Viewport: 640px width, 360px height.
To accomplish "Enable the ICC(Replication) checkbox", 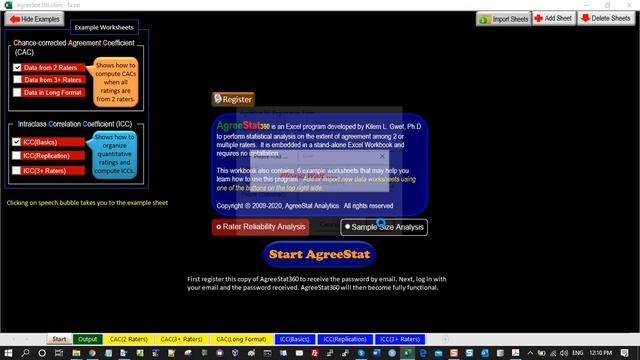I will tap(16, 156).
